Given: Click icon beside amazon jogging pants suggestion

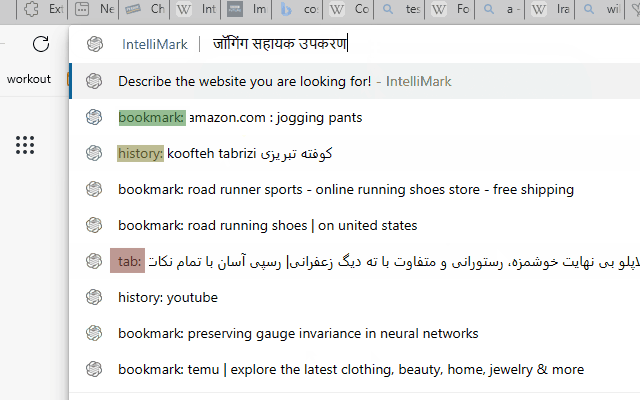Looking at the screenshot, I should [94, 118].
